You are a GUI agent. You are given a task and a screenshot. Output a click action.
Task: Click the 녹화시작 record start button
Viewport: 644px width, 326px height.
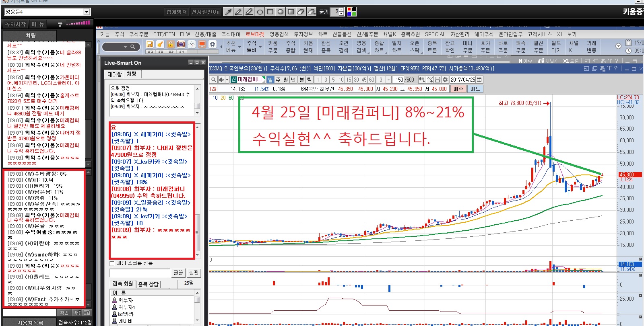[x=15, y=25]
